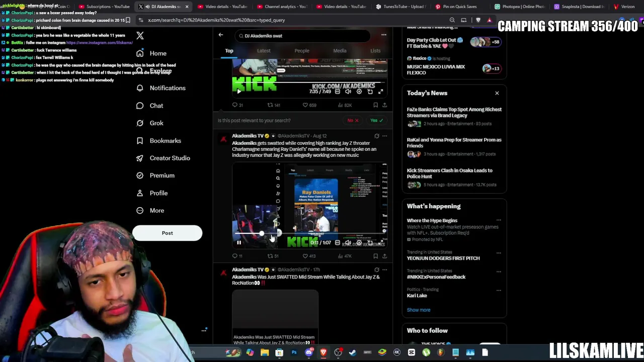The width and height of the screenshot is (644, 362).
Task: Click Show more under What's happening
Action: 419,310
